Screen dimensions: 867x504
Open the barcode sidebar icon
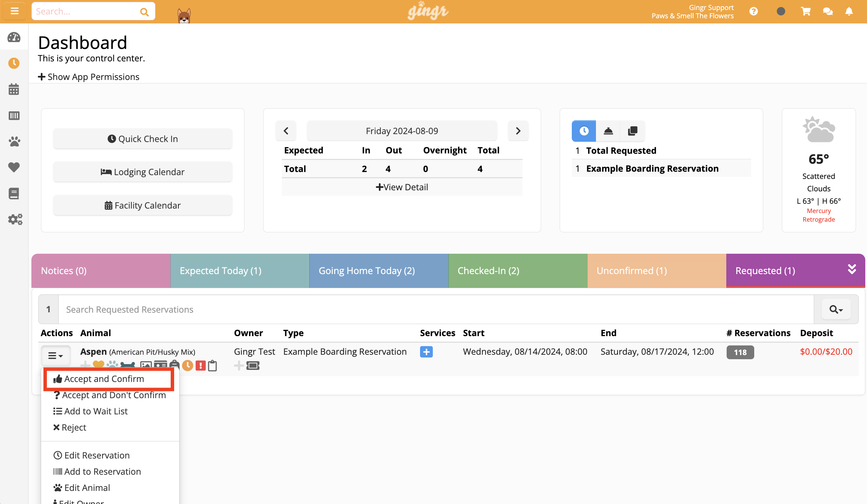coord(14,115)
